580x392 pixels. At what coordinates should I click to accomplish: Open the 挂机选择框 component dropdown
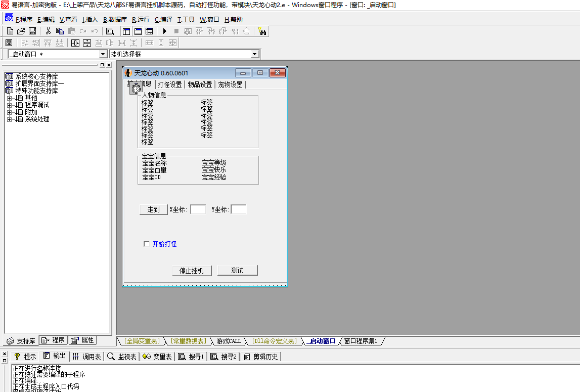254,54
